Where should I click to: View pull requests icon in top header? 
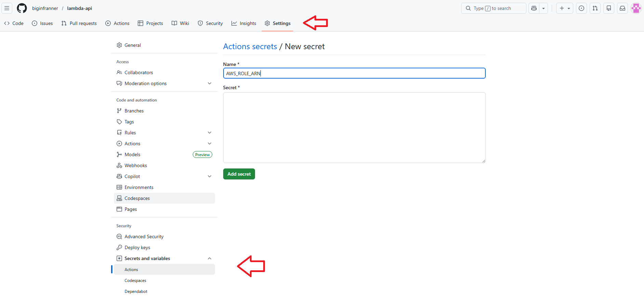pos(595,8)
